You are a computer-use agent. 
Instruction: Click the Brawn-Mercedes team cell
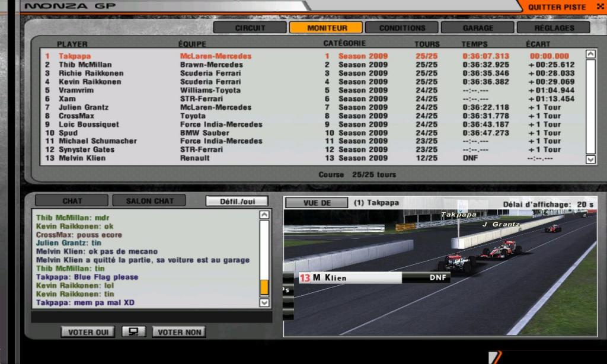pos(212,65)
